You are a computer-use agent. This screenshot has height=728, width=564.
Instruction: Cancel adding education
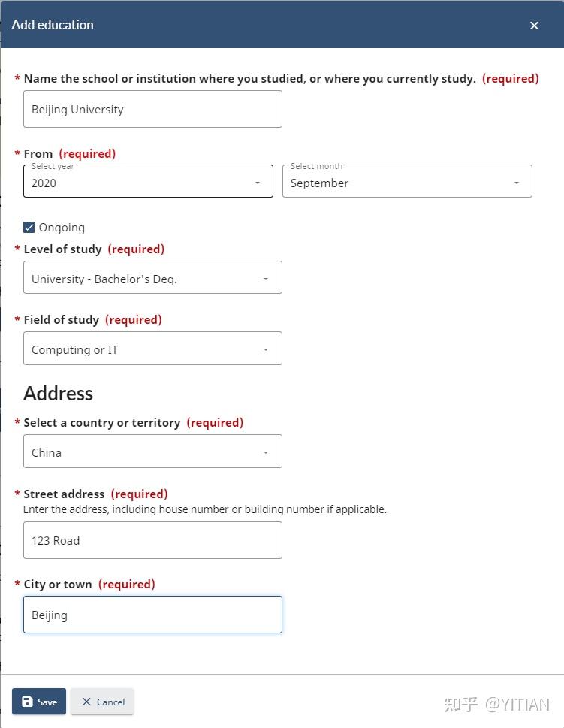(102, 702)
